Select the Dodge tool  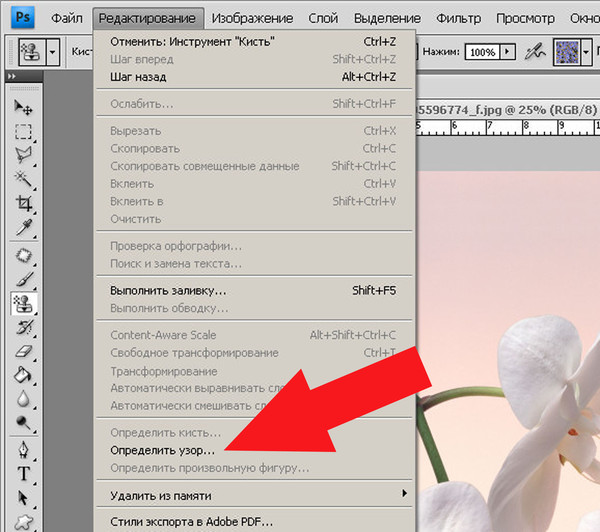[x=23, y=423]
